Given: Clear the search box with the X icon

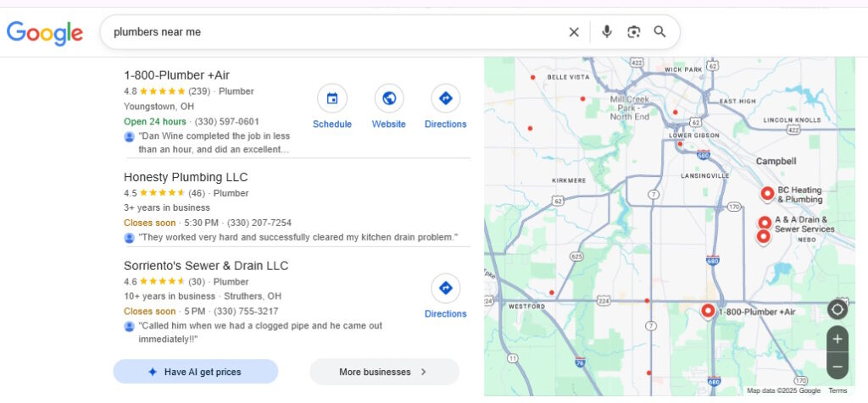Looking at the screenshot, I should coord(574,32).
